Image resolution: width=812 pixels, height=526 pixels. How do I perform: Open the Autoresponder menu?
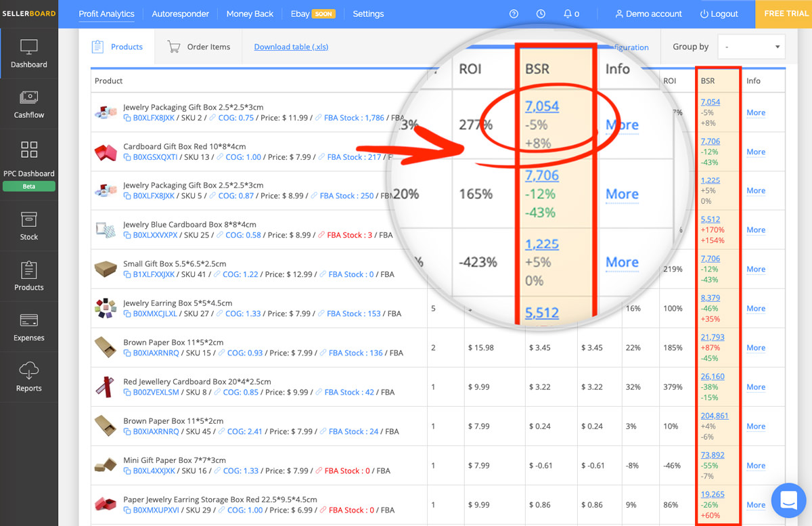click(180, 14)
